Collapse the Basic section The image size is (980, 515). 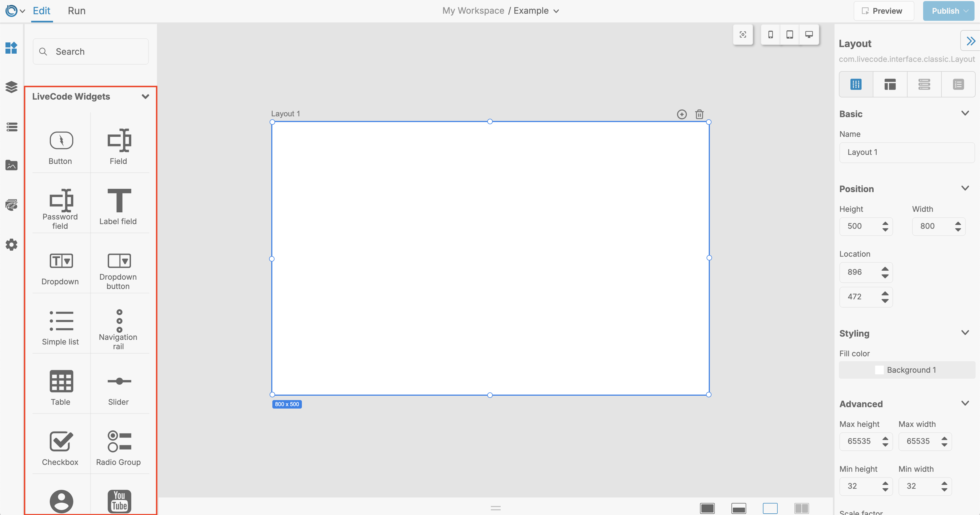pyautogui.click(x=965, y=114)
